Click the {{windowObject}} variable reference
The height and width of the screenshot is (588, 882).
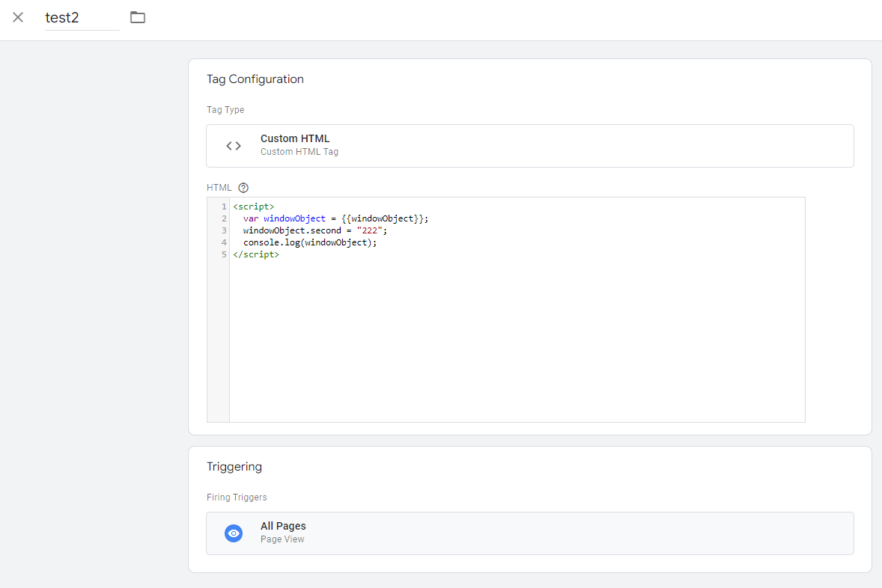click(x=383, y=218)
